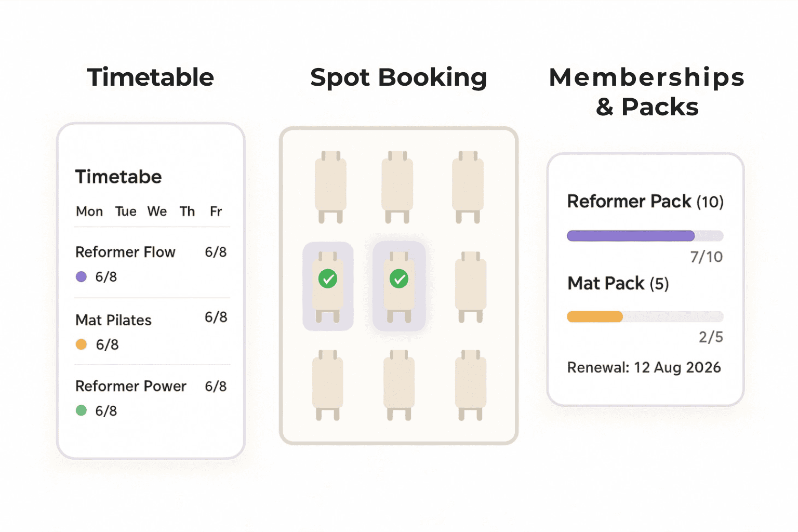Select the top-left reformer spot
Viewport: 798px width, 532px height.
point(330,185)
